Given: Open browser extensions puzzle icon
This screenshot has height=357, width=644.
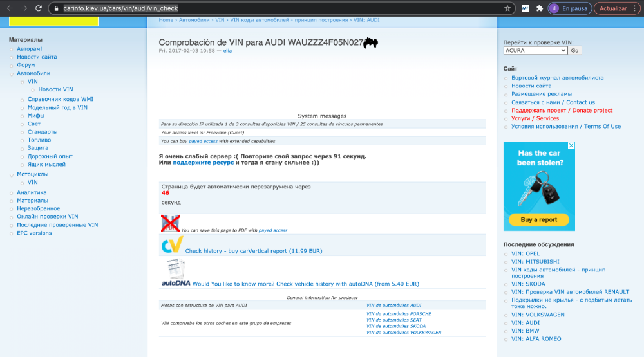Looking at the screenshot, I should click(x=540, y=8).
